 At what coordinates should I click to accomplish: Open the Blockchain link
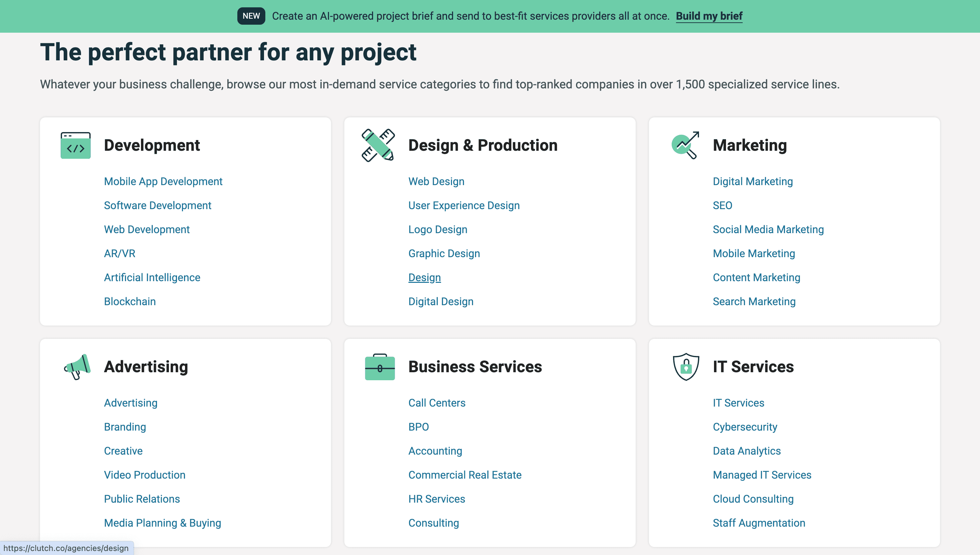[130, 302]
